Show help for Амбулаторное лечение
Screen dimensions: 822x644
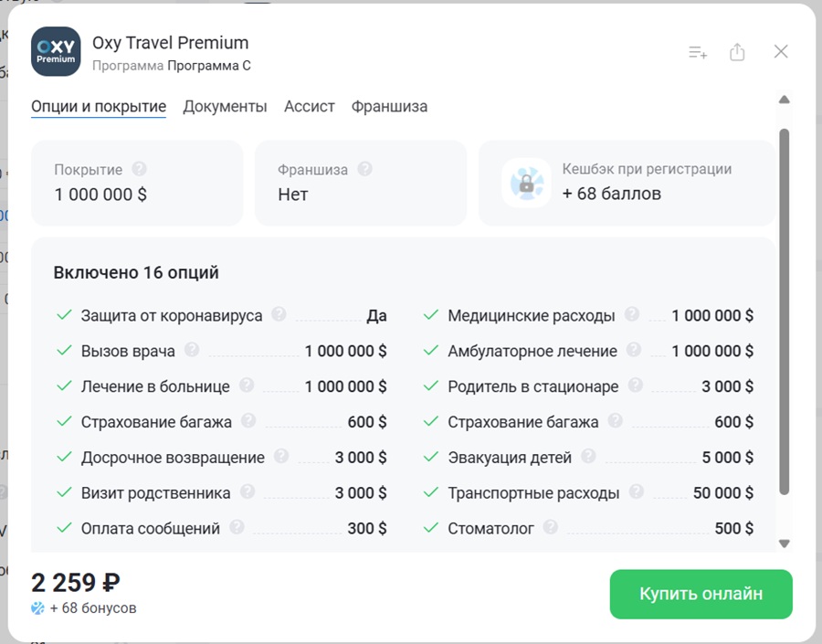pos(634,349)
